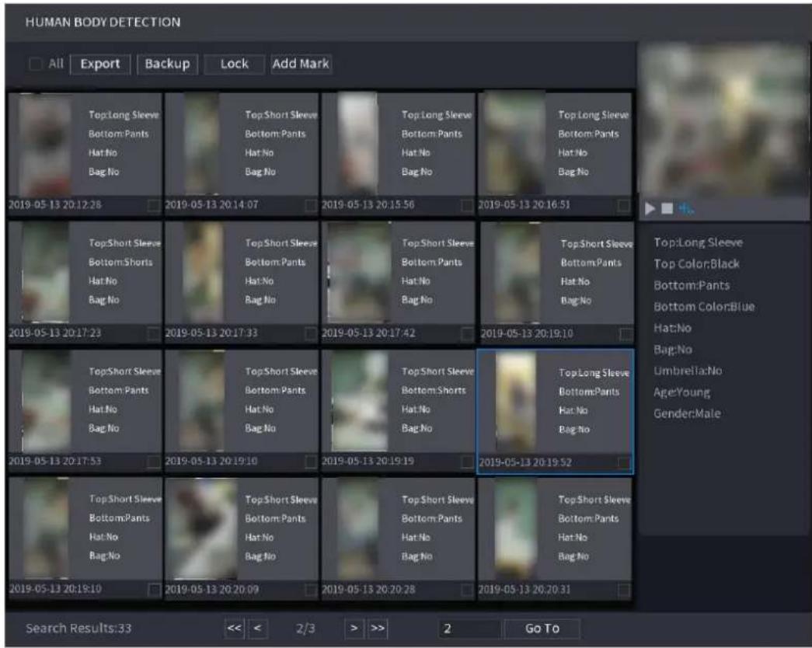The width and height of the screenshot is (812, 648).
Task: Select the person thumbnail dated 20:17:23
Action: pos(46,272)
